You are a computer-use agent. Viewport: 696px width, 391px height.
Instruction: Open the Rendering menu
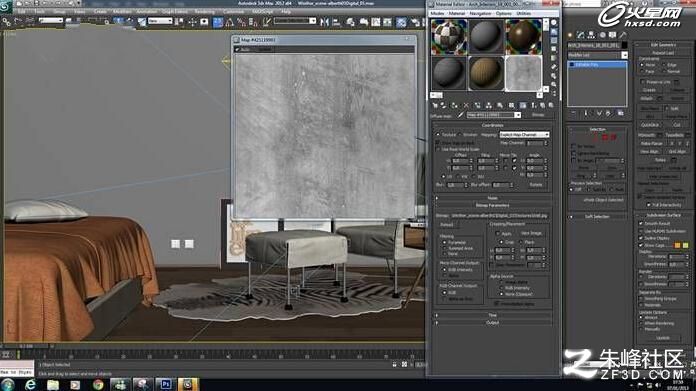click(205, 12)
